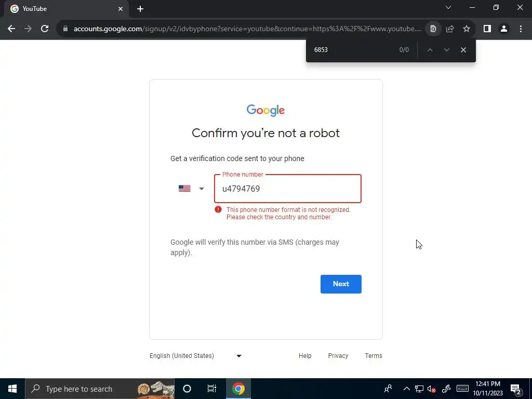Jump to previous find result arrow
Image resolution: width=532 pixels, height=399 pixels.
tap(430, 50)
